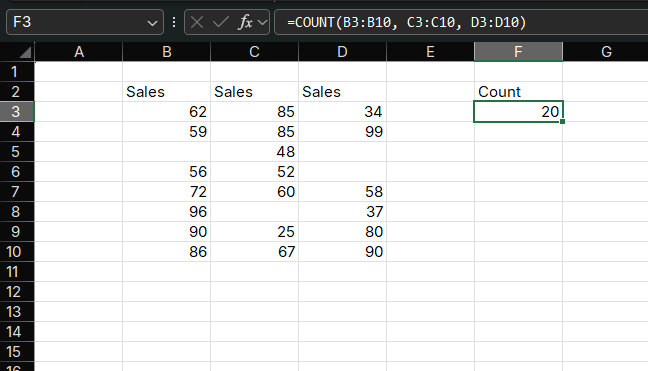
Task: Expand the Name Box dropdown arrow
Action: [152, 23]
